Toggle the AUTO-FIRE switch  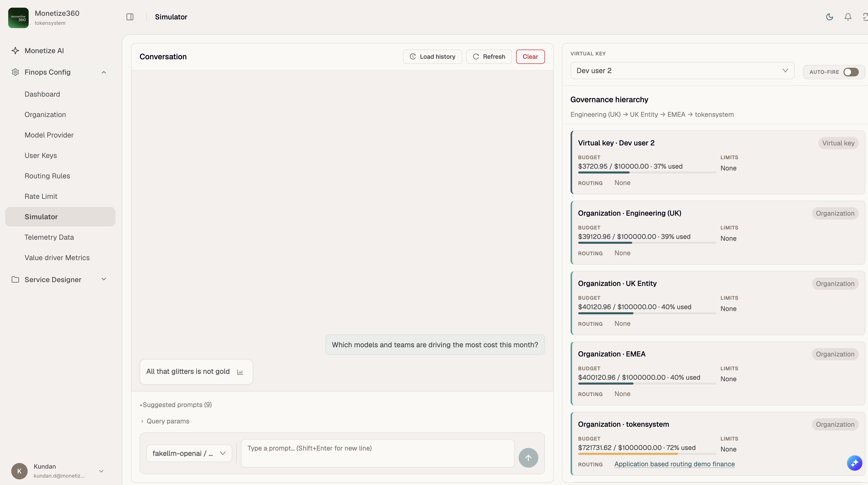point(851,72)
